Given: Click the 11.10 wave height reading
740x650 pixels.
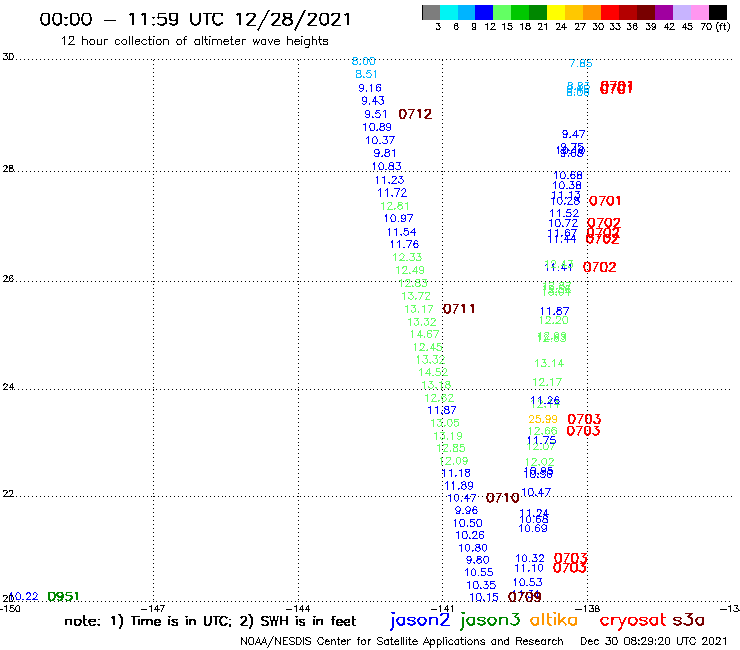Looking at the screenshot, I should 529,568.
